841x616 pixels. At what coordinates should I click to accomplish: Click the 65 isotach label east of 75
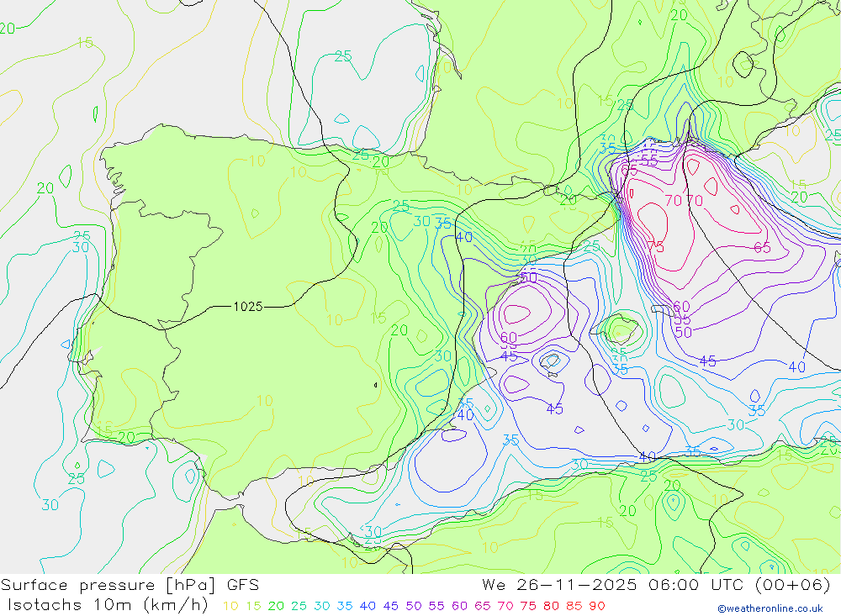(762, 248)
